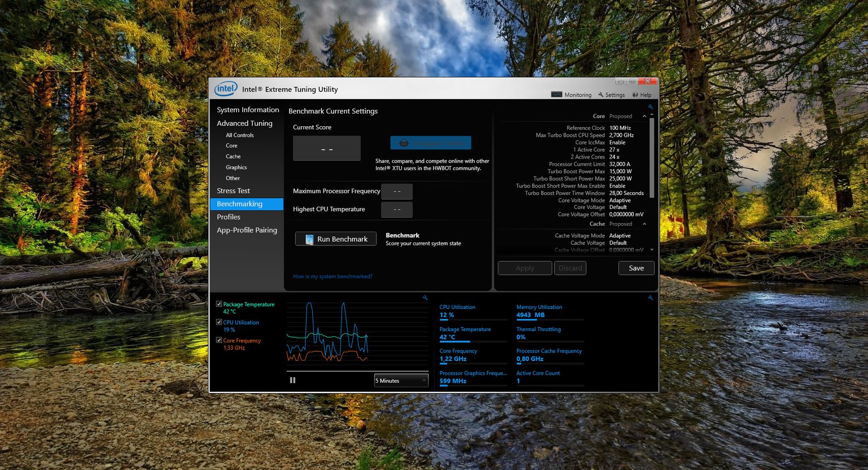
Task: Click the Core Frequency '1,22 GHz' monitor value
Action: (x=453, y=359)
